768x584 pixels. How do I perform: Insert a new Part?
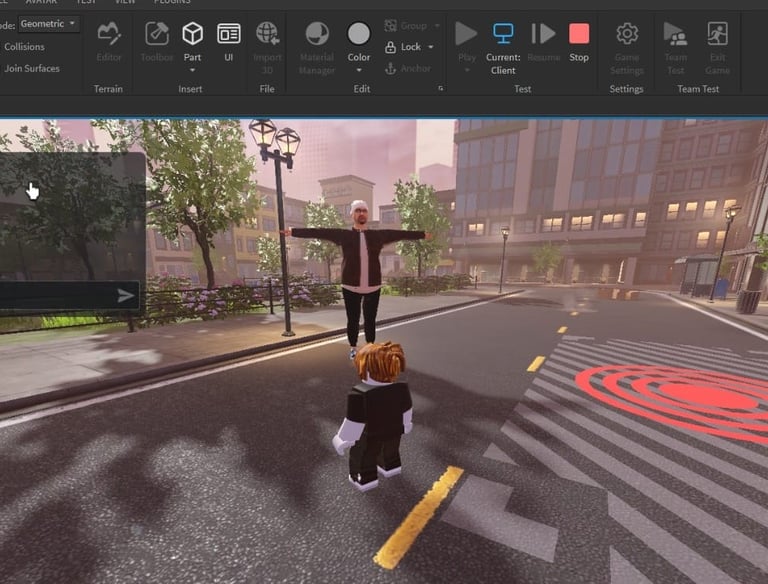point(192,40)
